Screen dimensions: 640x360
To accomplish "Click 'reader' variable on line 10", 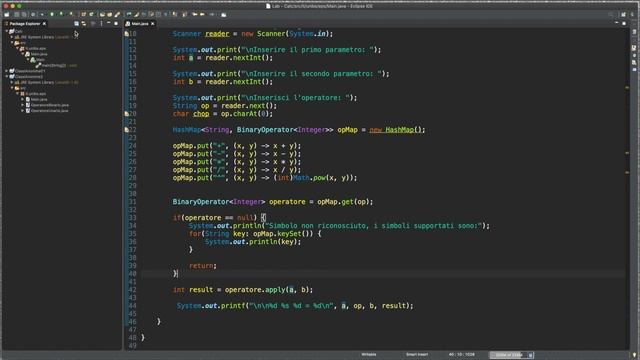I will point(217,34).
